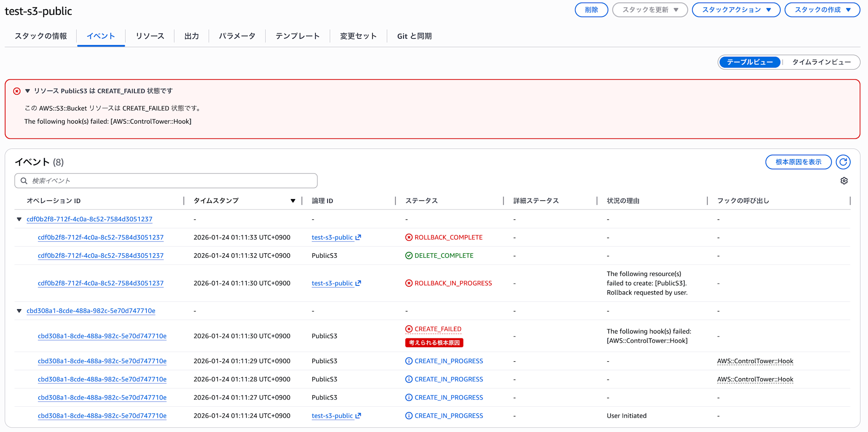Collapse the PublicS3 CREATE_FAILED alert details
Image resolution: width=868 pixels, height=432 pixels.
(28, 91)
